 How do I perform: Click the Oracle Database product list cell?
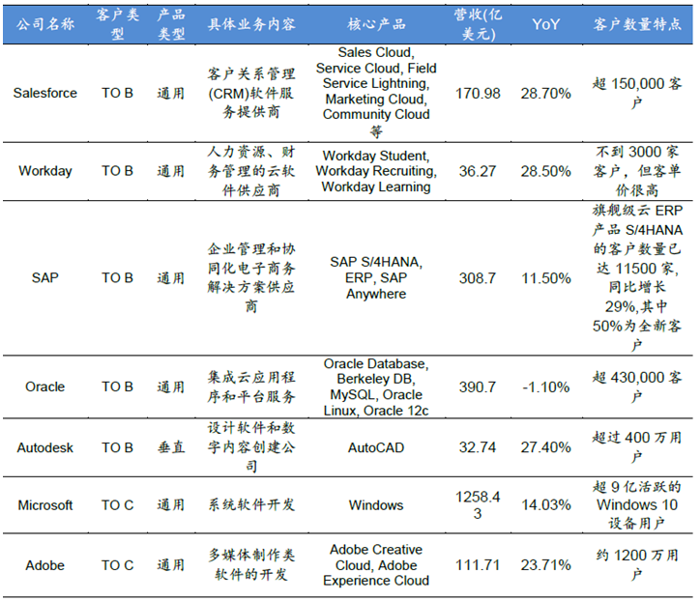376,386
